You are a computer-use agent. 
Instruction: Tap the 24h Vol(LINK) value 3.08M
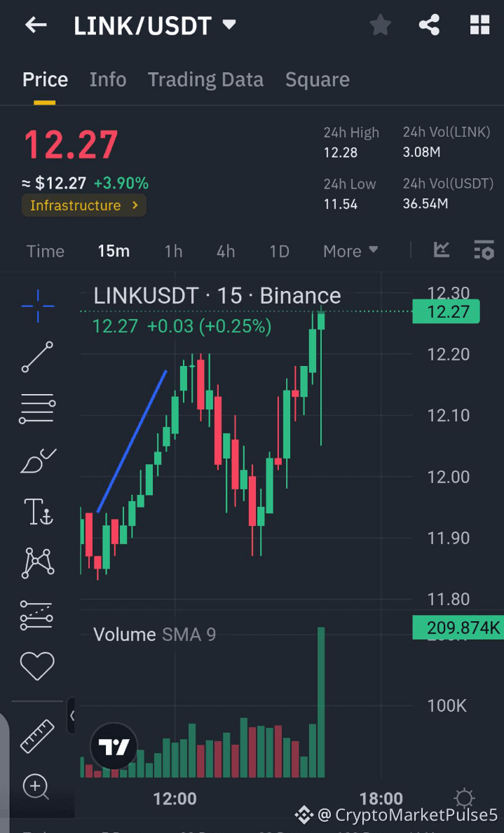(422, 152)
